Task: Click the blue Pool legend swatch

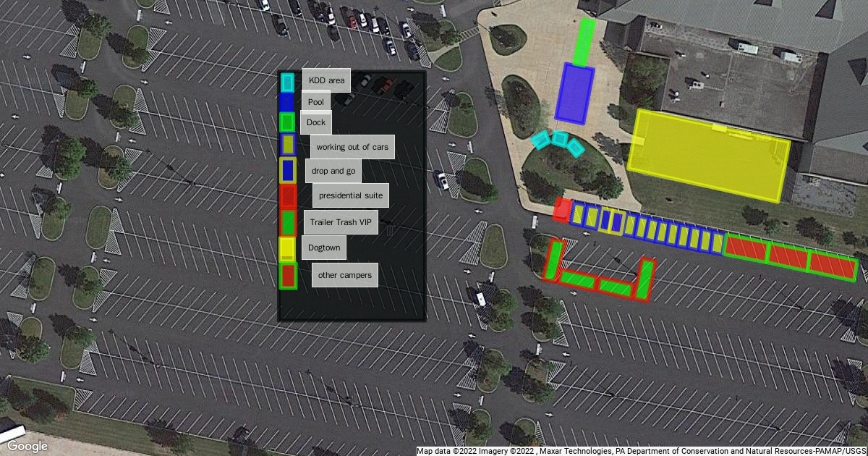Action: [287, 102]
